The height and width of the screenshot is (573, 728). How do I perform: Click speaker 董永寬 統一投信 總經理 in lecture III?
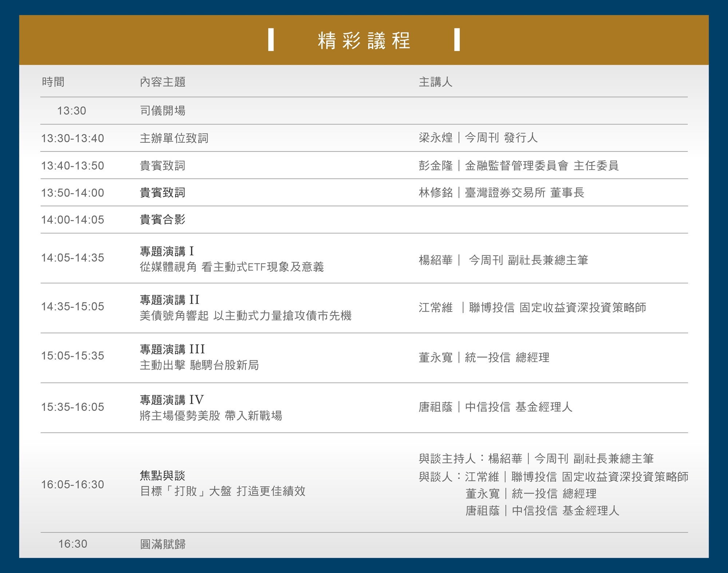coord(484,358)
